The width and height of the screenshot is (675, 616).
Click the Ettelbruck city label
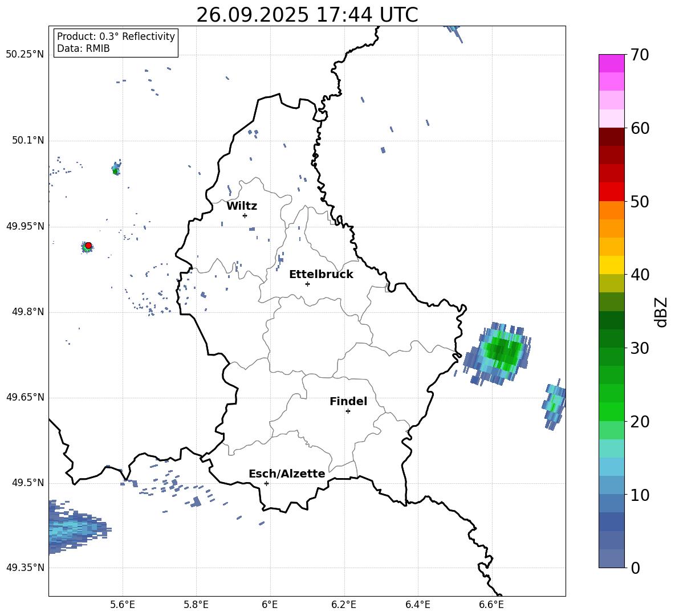321,275
